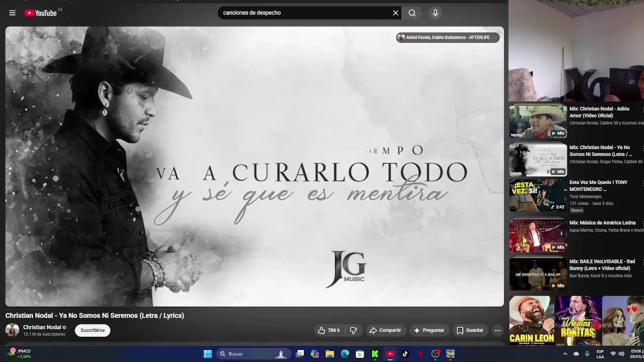
Task: Focus the 'canciones de despecho' search field
Action: pyautogui.click(x=304, y=13)
